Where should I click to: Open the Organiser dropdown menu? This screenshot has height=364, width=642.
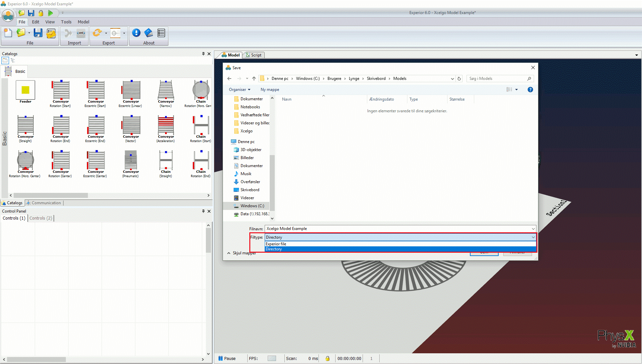coord(240,90)
